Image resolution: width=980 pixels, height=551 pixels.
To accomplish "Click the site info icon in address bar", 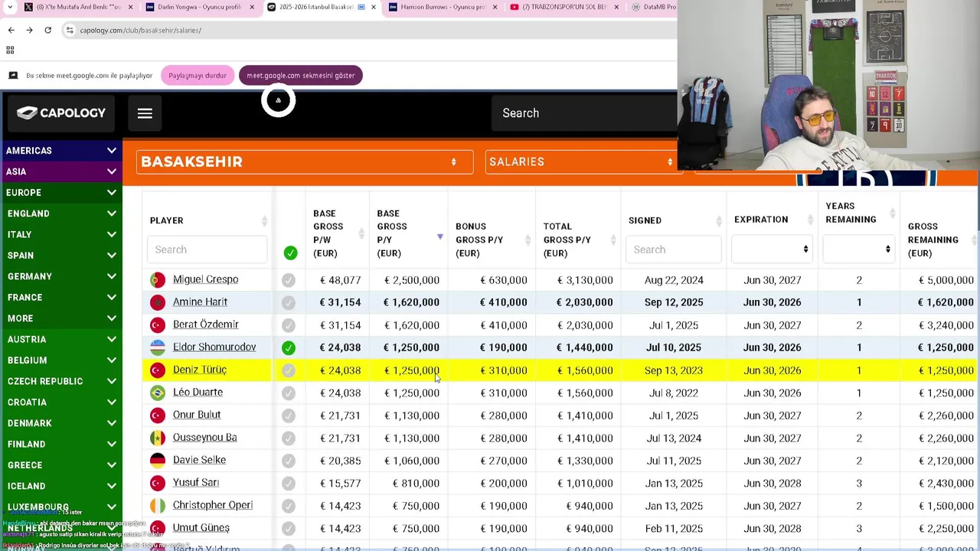I will [70, 30].
